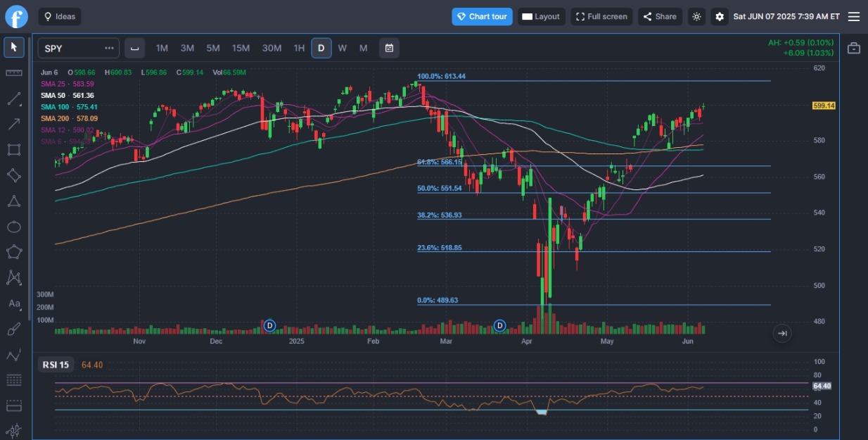Screen dimensions: 868x440
Task: Select the SMA 50 indicator label
Action: point(68,95)
